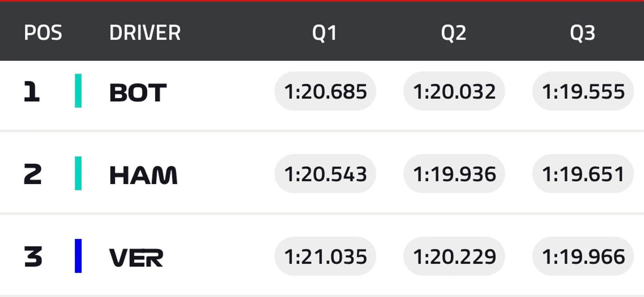Screen dimensions: 644x297
Task: Click teal team color bar beside HAM
Action: 78,173
